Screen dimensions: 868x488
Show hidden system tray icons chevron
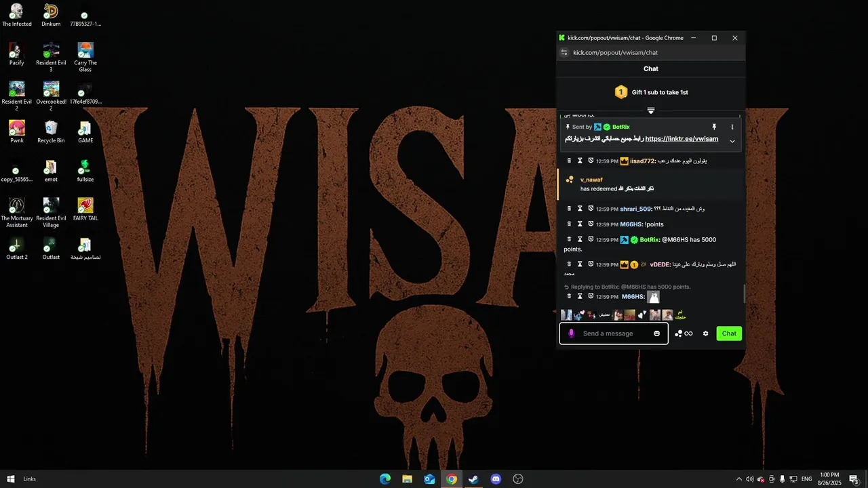pyautogui.click(x=739, y=479)
